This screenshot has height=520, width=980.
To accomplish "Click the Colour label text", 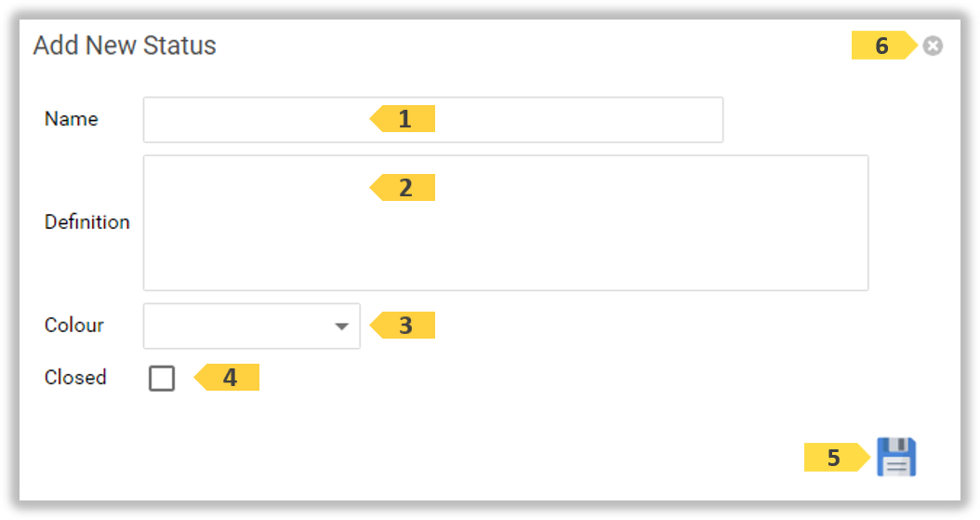I will pyautogui.click(x=74, y=326).
